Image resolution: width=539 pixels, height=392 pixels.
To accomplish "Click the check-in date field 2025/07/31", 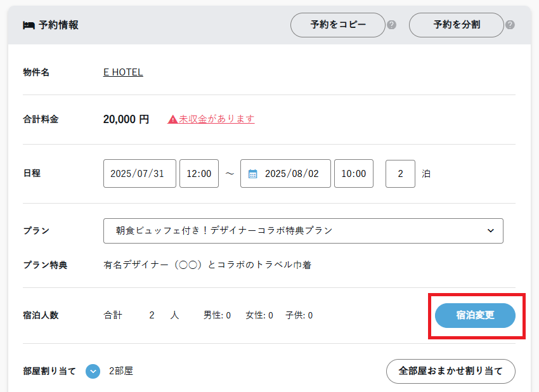I will click(140, 174).
